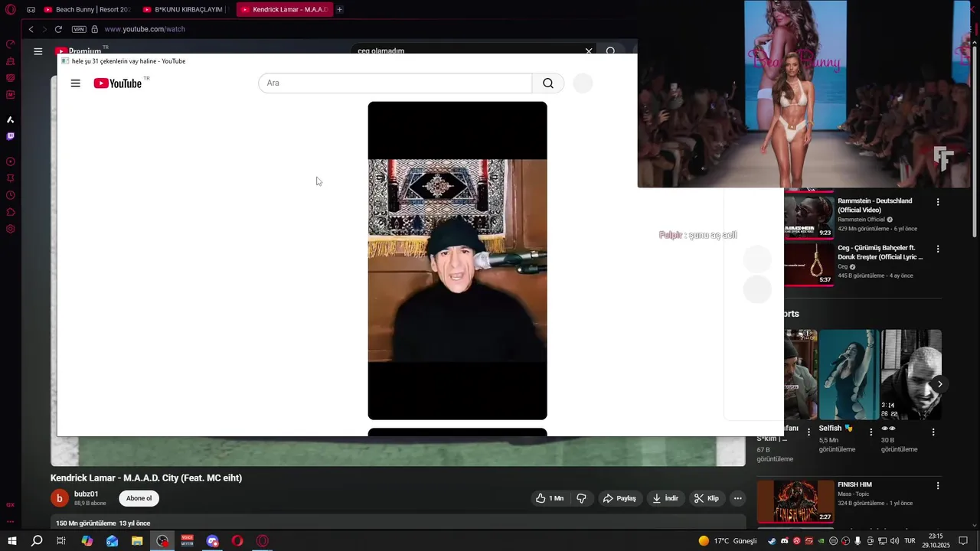
Task: Open options for the 30 B görüntüleme short
Action: pos(933,432)
